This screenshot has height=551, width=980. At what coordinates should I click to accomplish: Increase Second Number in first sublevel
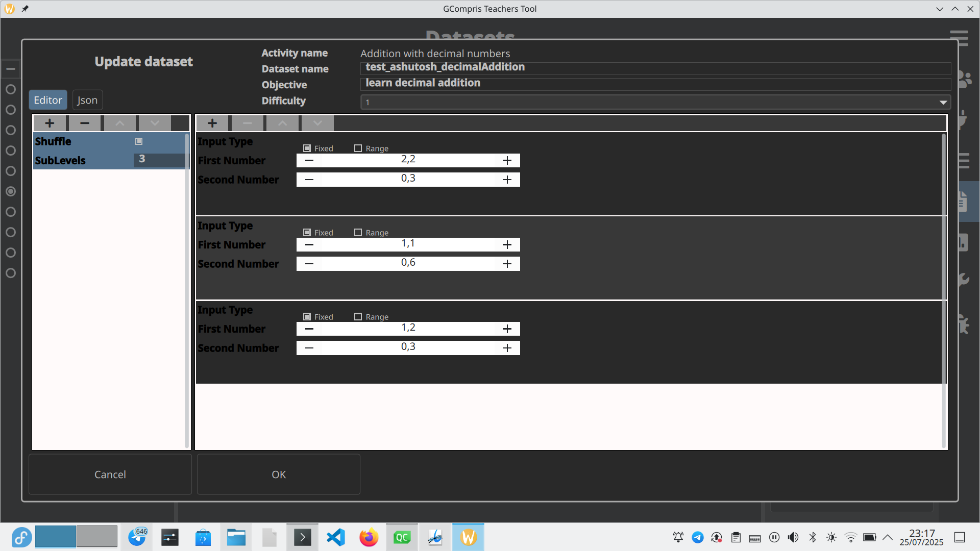tap(507, 180)
